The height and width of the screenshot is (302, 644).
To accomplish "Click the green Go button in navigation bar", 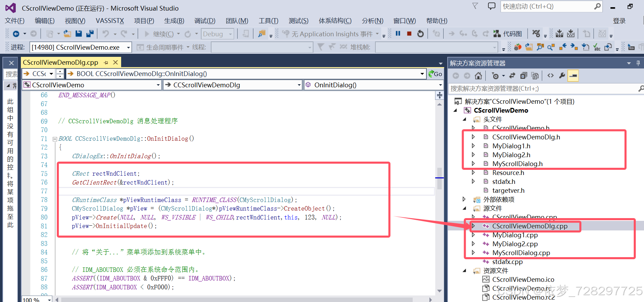I will click(436, 74).
